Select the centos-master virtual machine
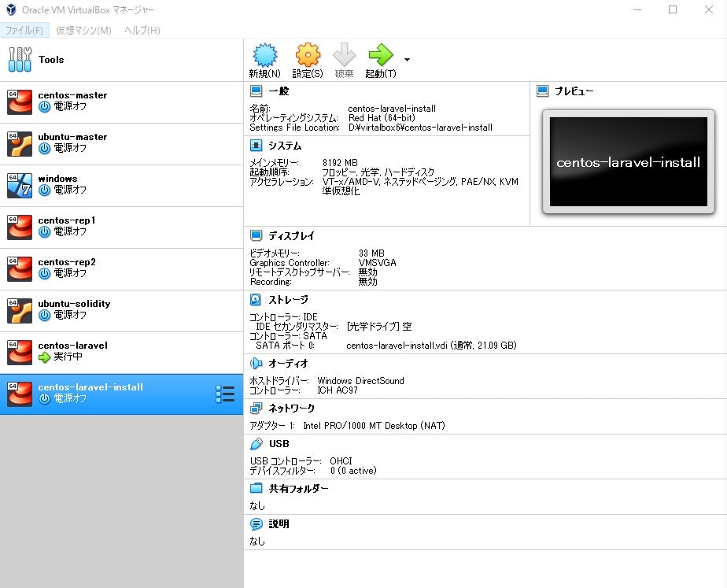Screen dimensions: 727x588 [x=121, y=102]
